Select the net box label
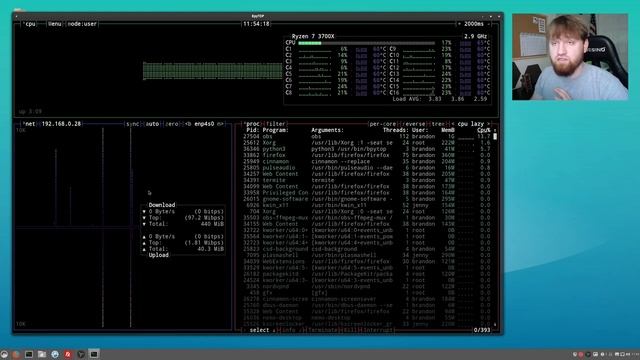The image size is (640, 360). [x=29, y=124]
